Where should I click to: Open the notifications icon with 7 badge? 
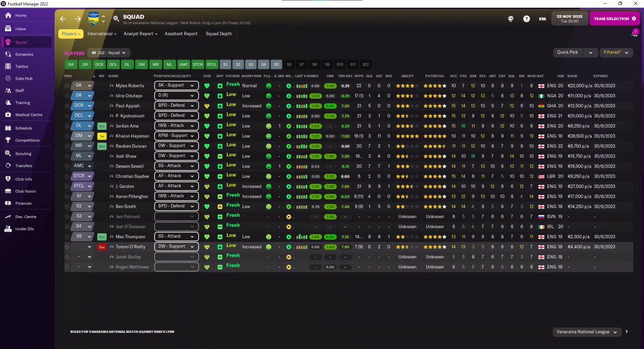(x=634, y=33)
